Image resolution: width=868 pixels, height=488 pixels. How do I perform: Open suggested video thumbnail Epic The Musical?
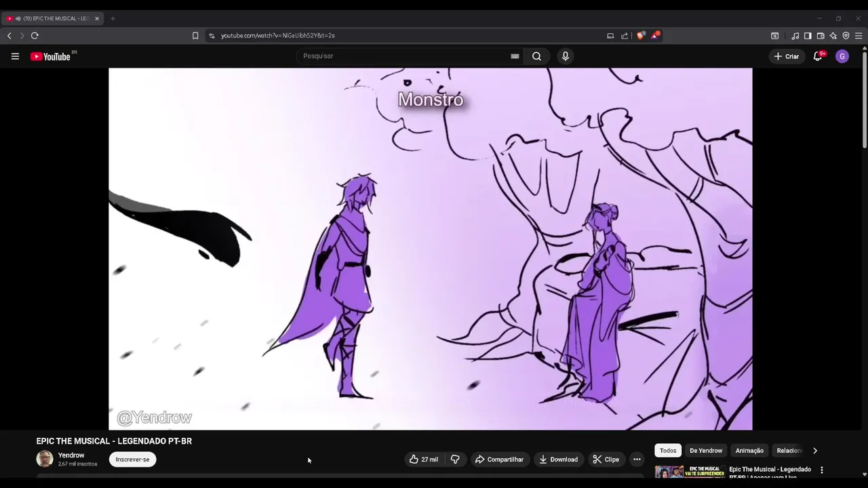coord(690,472)
